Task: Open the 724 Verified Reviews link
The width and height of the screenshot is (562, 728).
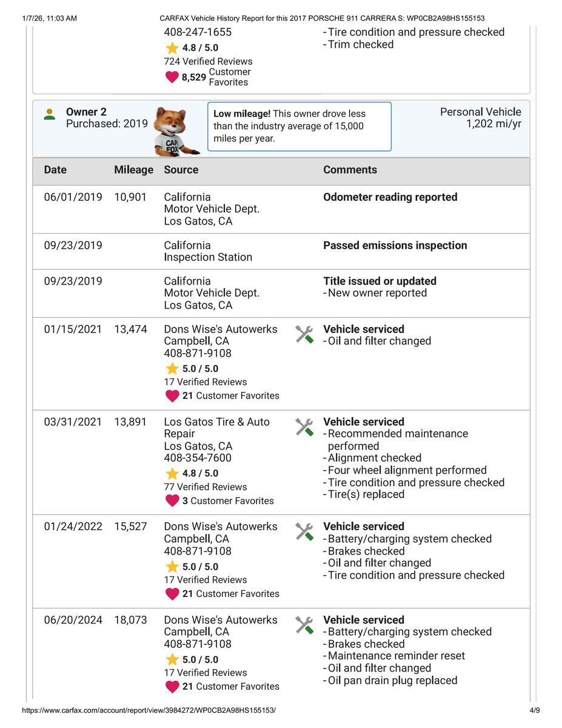Action: (x=208, y=61)
